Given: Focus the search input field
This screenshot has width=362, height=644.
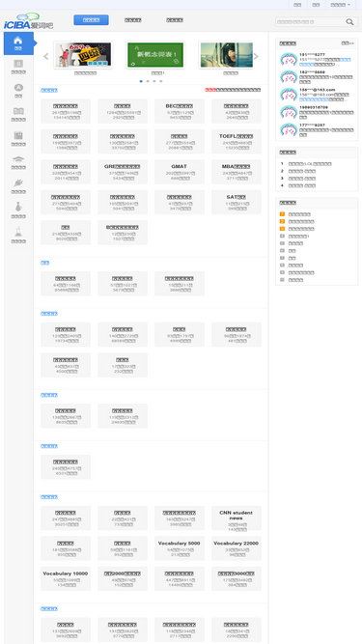Looking at the screenshot, I should coord(310,22).
